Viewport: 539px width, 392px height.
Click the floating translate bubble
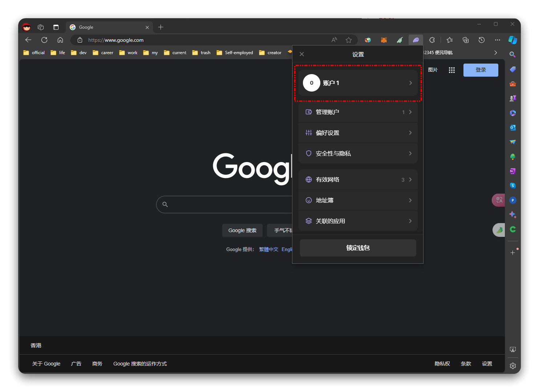[499, 200]
